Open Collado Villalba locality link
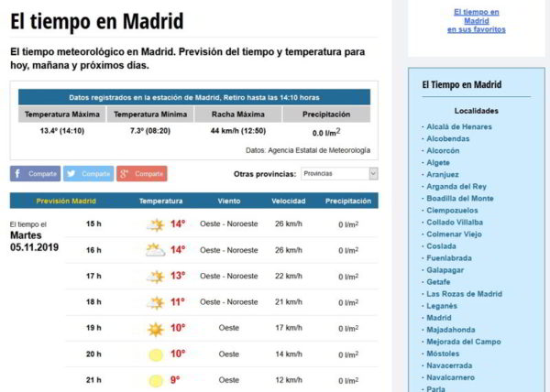The width and height of the screenshot is (550, 392). [455, 222]
